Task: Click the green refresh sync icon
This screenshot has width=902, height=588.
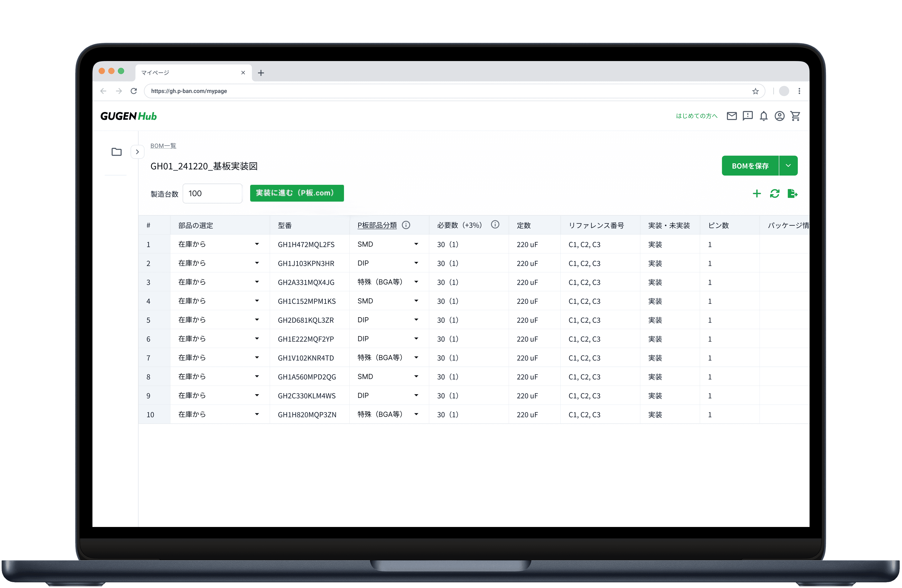Action: coord(774,193)
